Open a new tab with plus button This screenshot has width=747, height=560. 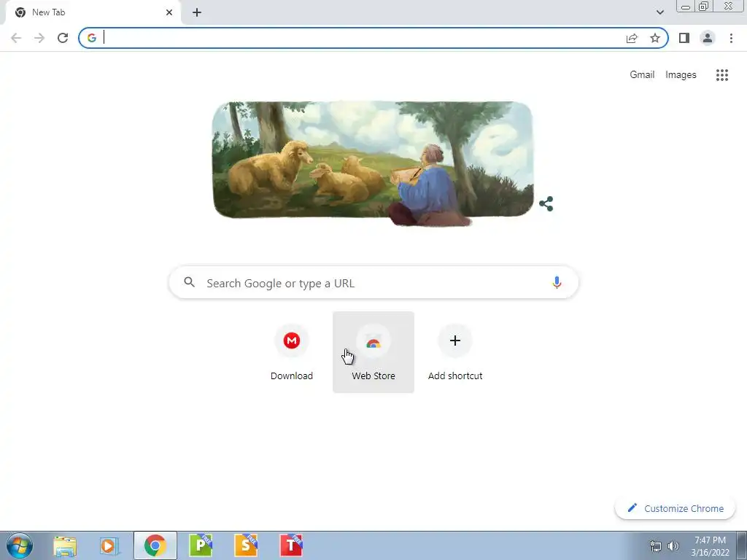pos(197,12)
